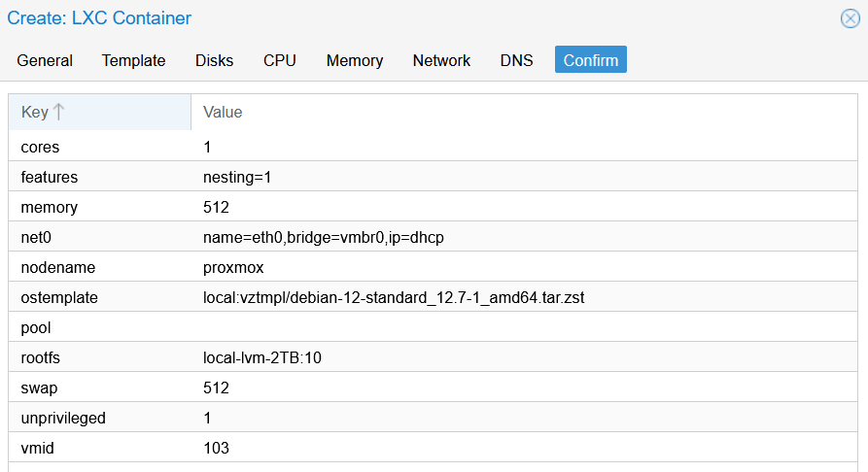Open the Template tab
The height and width of the screenshot is (472, 868).
click(134, 60)
